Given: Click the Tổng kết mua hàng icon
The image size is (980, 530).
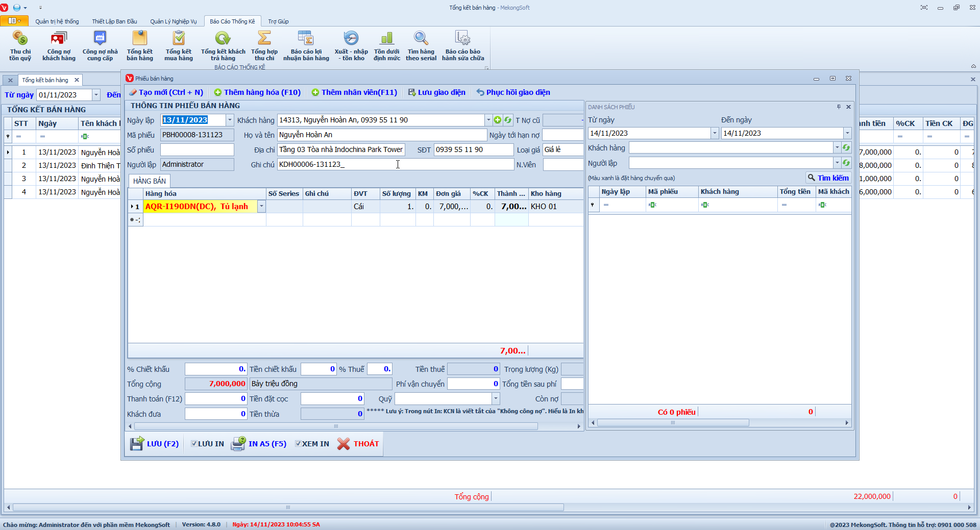Looking at the screenshot, I should coord(178,45).
